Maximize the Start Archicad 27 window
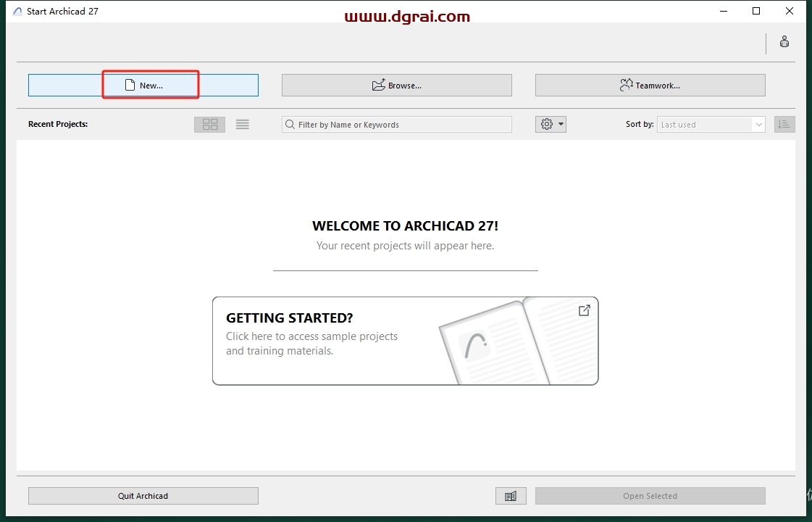Screen dimensions: 812x522 756,11
